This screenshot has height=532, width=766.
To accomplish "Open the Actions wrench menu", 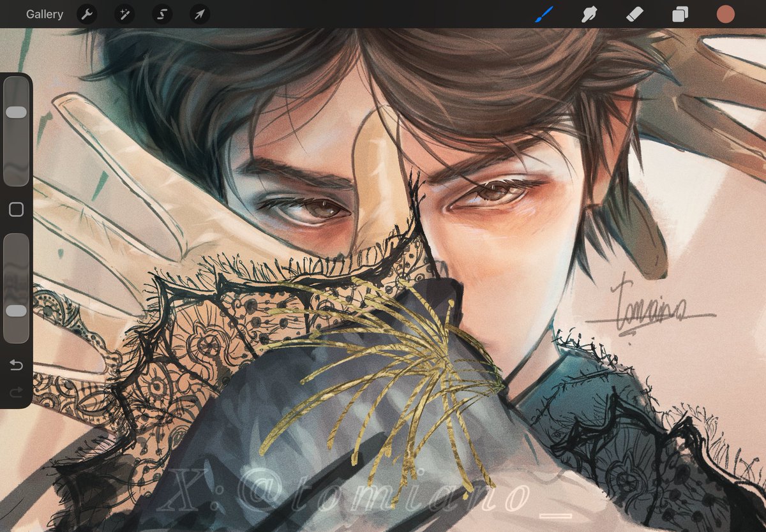I will (x=87, y=14).
